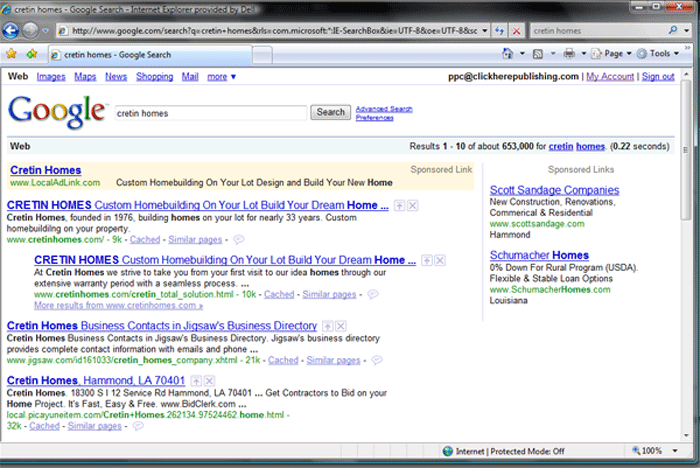Open the Feeds dropdown arrow
Viewport: 700px width, 468px height.
point(553,54)
